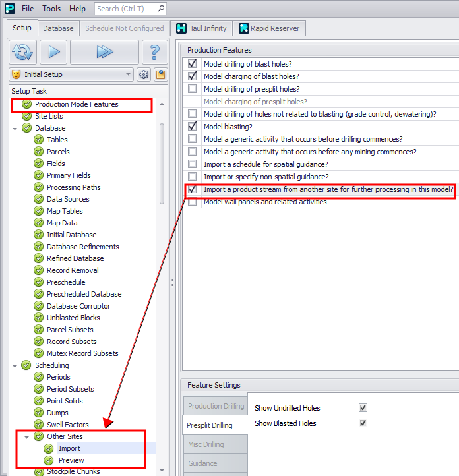
Task: Click the refresh/reload setup icon button
Action: [x=22, y=52]
